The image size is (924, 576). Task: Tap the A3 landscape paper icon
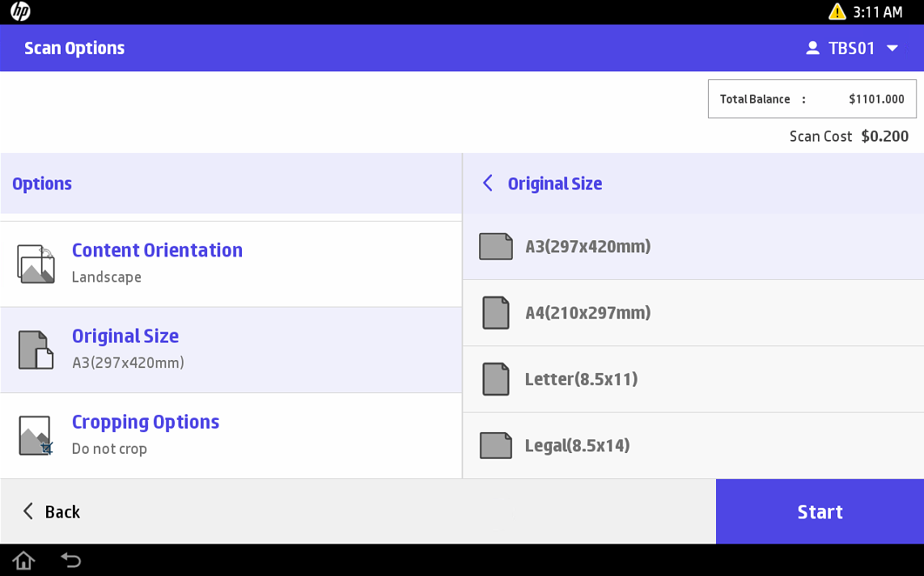point(495,247)
